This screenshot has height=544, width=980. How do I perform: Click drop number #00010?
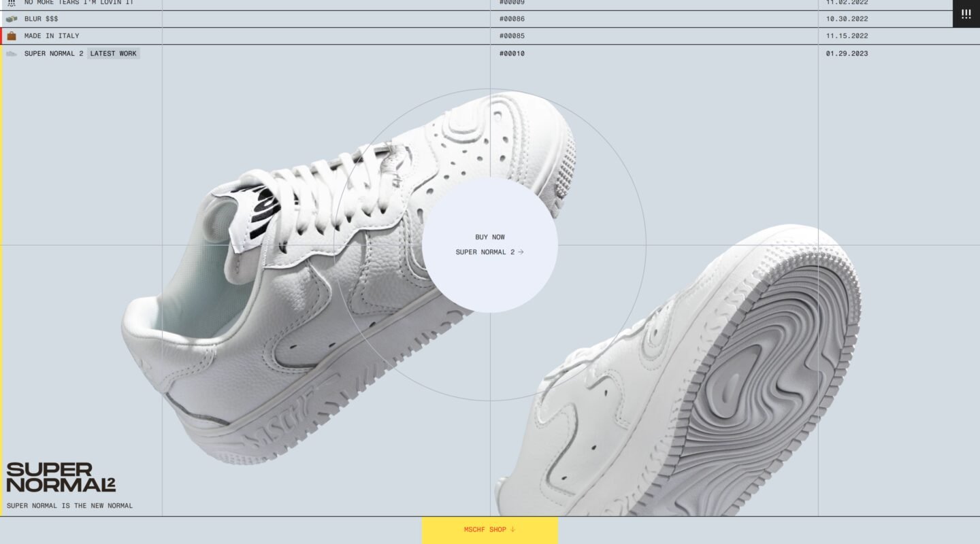coord(512,54)
